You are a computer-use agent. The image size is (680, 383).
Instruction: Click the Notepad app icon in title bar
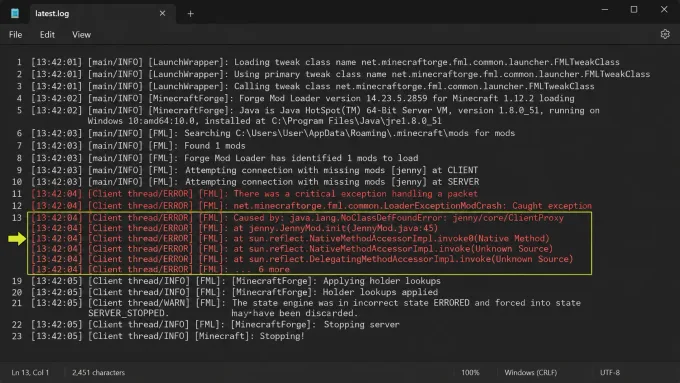coord(15,13)
